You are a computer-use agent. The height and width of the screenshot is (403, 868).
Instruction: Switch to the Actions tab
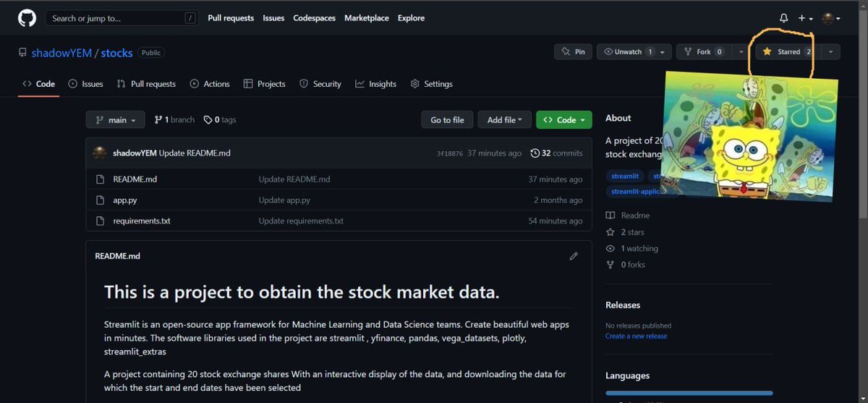(x=210, y=84)
